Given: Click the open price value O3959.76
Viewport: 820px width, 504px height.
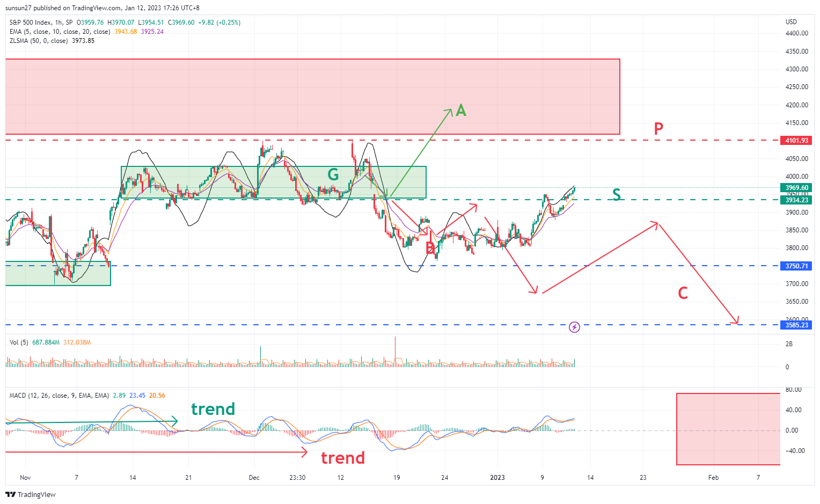Looking at the screenshot, I should click(x=90, y=23).
